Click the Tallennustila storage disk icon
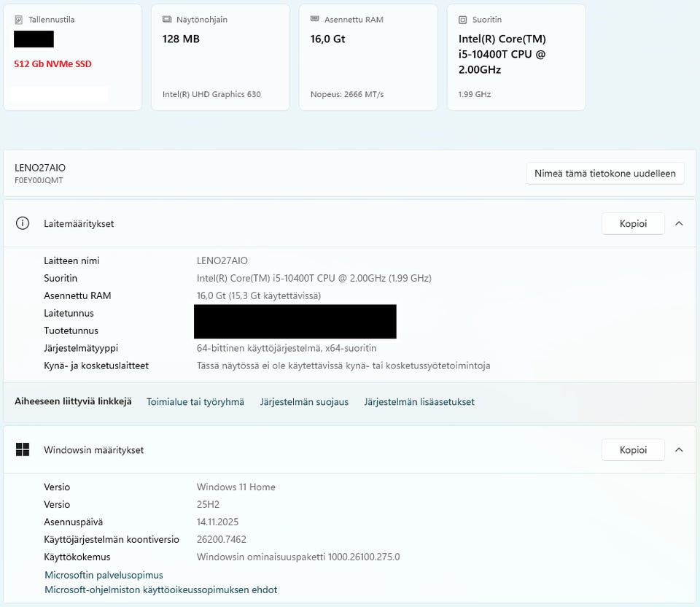Viewport: 700px width, 607px height. (x=19, y=20)
